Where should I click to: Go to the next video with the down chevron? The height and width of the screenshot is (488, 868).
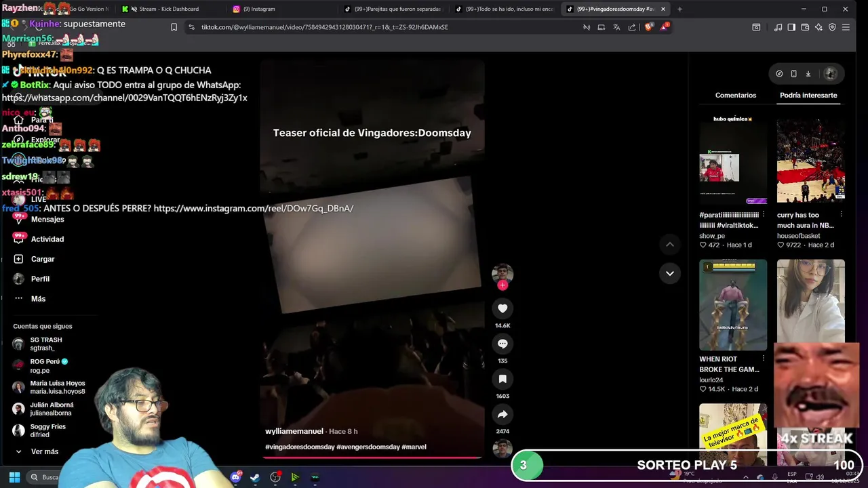(x=669, y=273)
